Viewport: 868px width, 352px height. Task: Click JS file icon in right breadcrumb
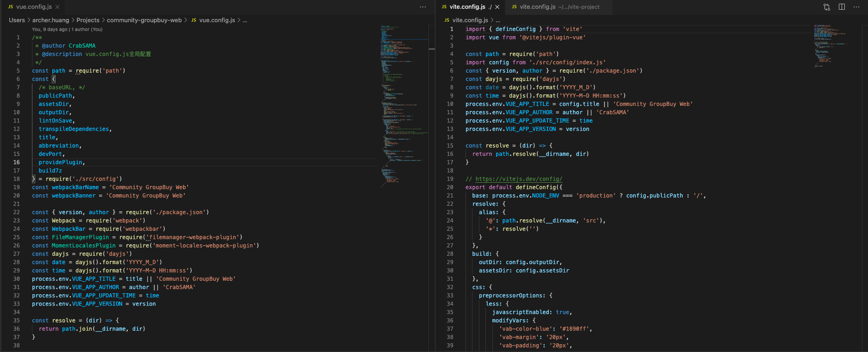(447, 20)
